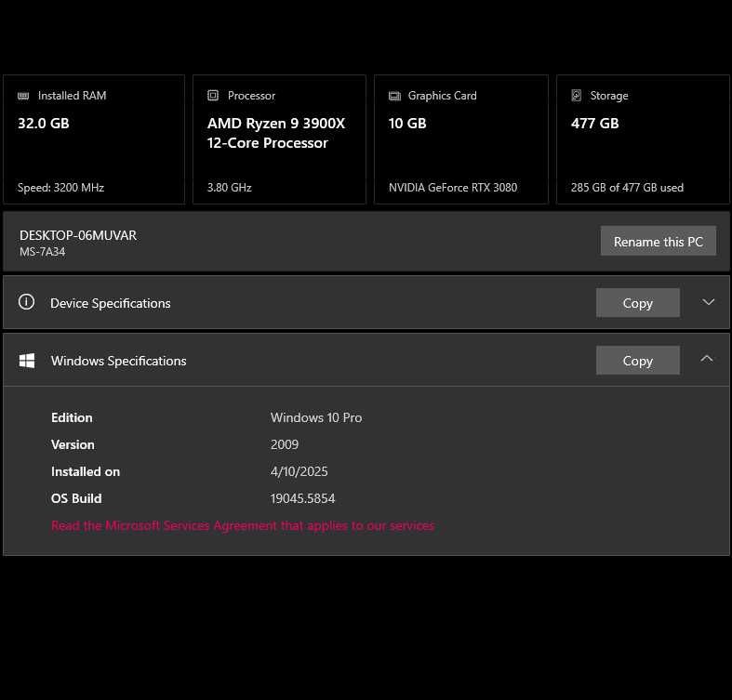Select the DESKTOP-06MUVAR PC name

point(78,235)
